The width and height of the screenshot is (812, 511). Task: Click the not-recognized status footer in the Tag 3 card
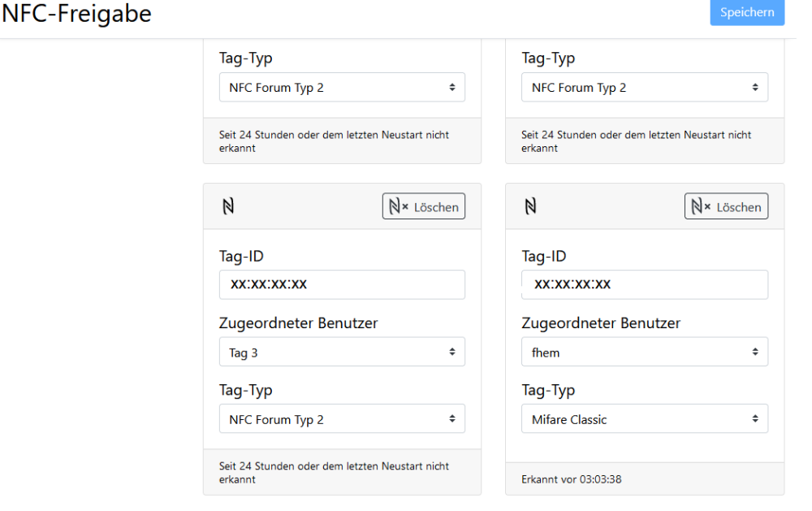click(x=334, y=473)
